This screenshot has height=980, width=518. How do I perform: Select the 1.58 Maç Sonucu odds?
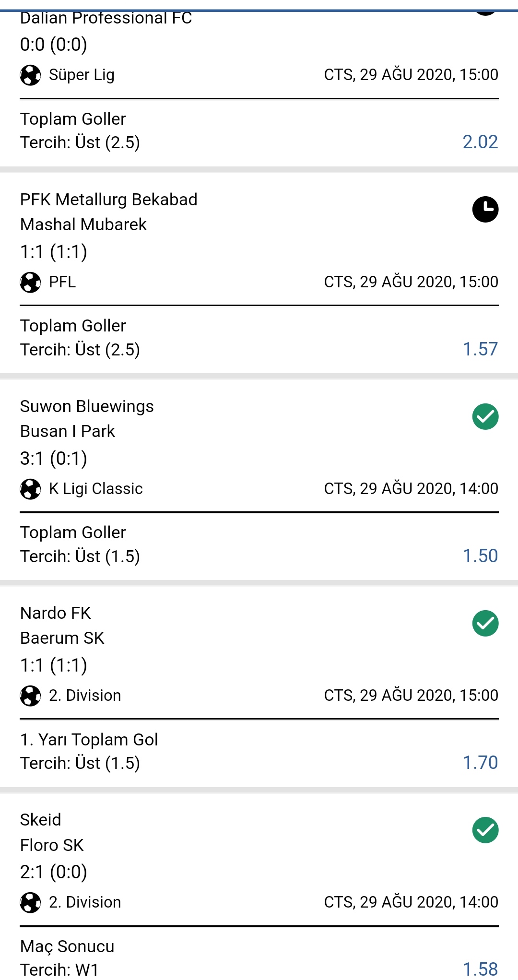(480, 969)
